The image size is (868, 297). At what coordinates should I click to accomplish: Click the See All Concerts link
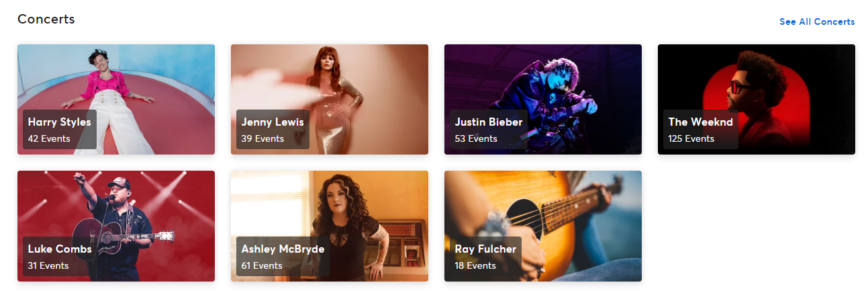click(817, 22)
